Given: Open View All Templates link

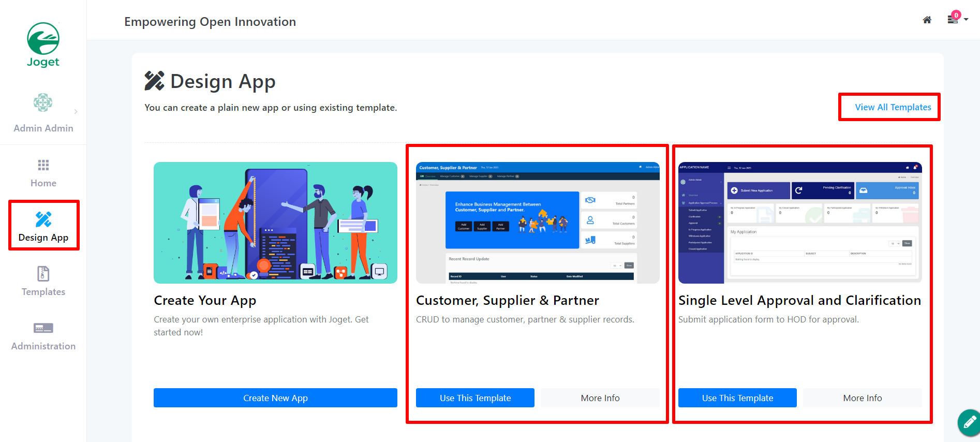Looking at the screenshot, I should 893,107.
